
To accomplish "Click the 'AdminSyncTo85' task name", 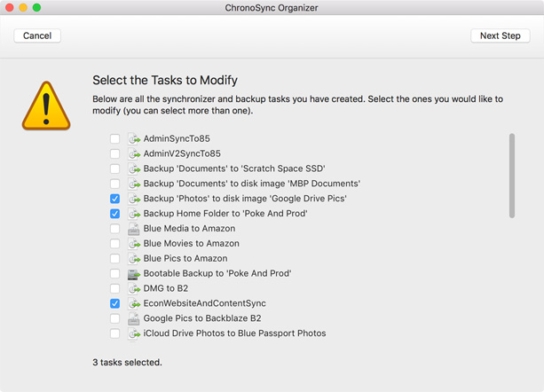I will coord(177,138).
